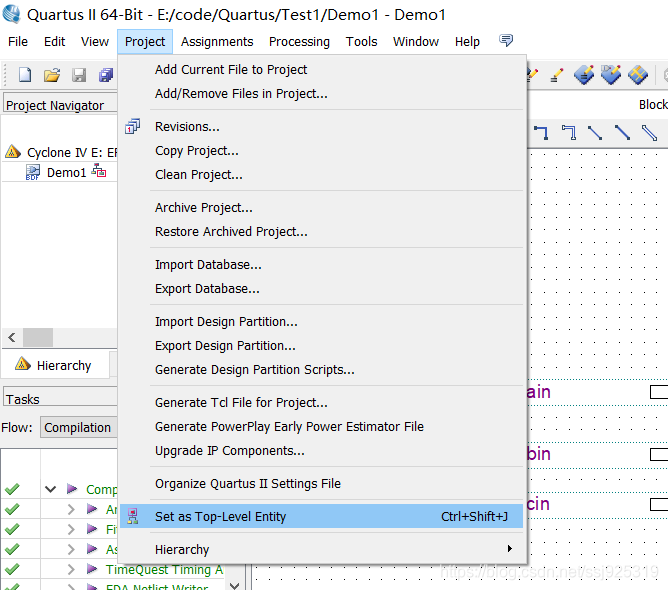The width and height of the screenshot is (668, 590).
Task: Choose Set as Top-Level Entity
Action: [x=321, y=516]
